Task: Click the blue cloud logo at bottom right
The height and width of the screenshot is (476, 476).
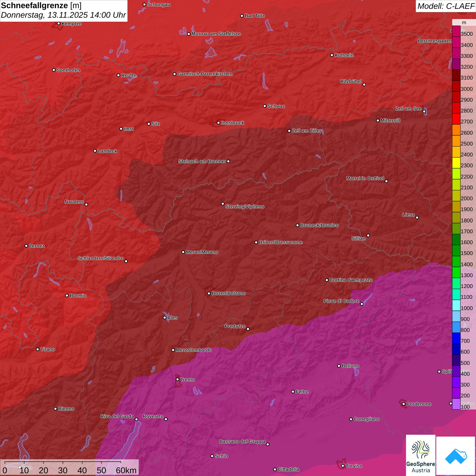Action: 456,456
